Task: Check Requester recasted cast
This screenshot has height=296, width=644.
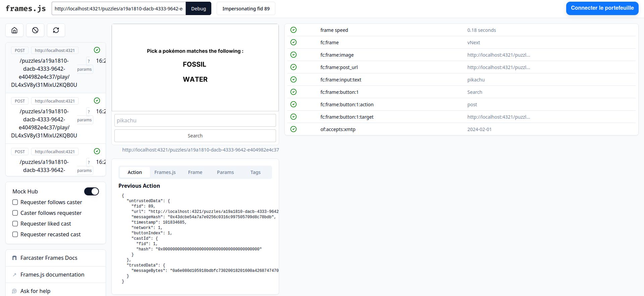Action: 15,234
